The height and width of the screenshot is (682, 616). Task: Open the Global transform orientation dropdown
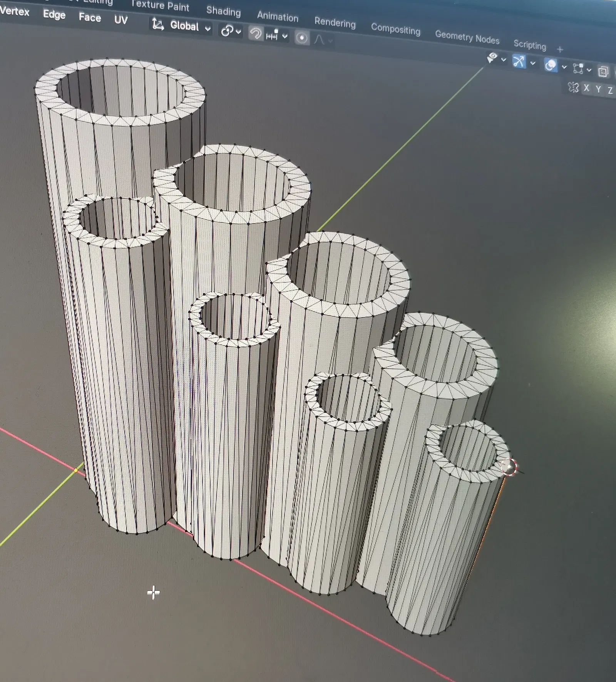[181, 26]
